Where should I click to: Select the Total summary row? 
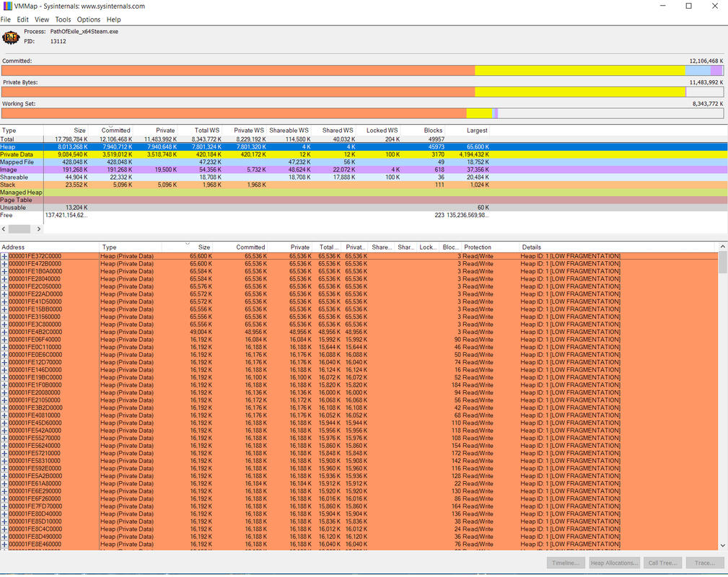coord(364,139)
